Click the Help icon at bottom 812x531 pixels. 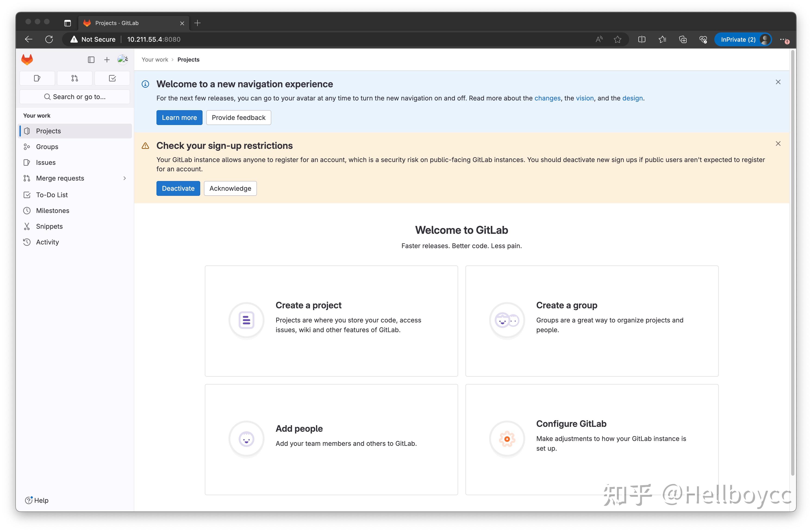(x=29, y=500)
